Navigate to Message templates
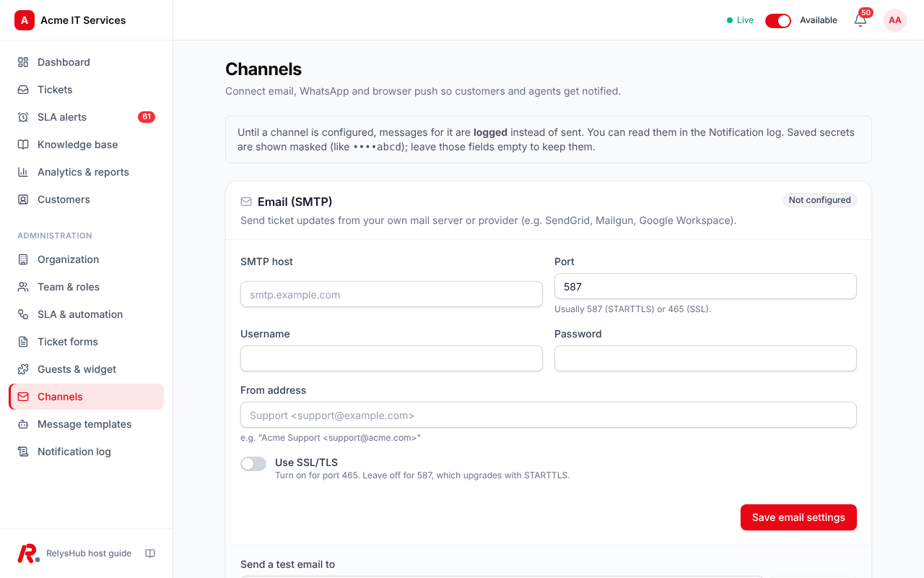 (x=87, y=424)
